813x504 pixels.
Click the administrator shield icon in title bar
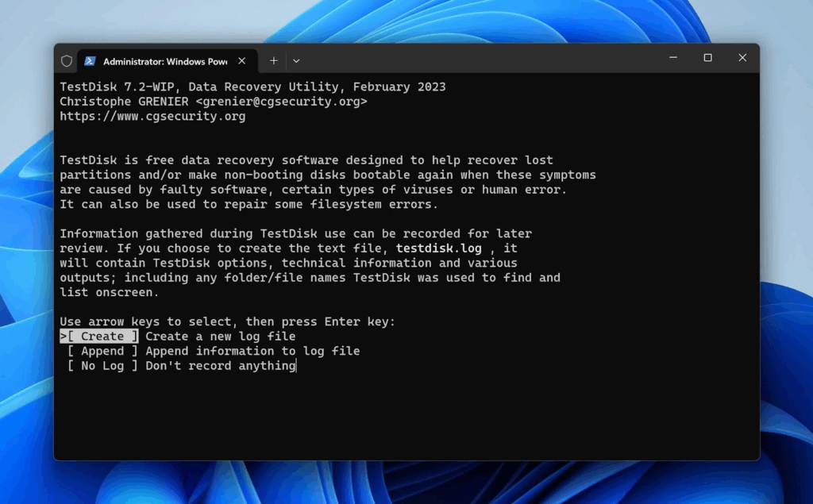click(67, 61)
